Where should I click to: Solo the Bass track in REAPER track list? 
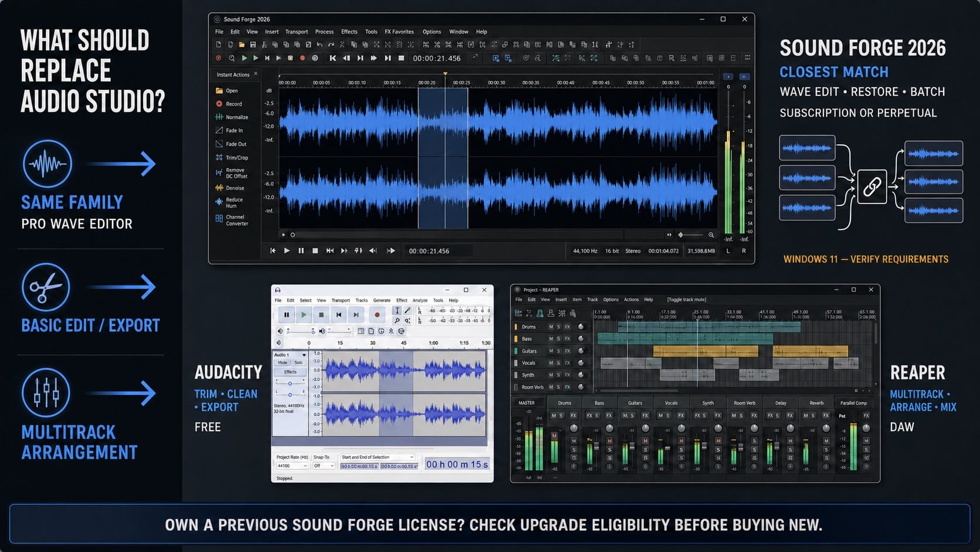(x=559, y=338)
